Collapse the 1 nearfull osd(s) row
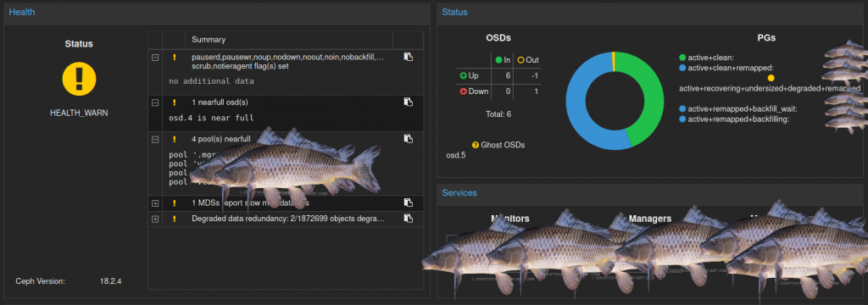Screen dimensions: 868x305 (155, 103)
